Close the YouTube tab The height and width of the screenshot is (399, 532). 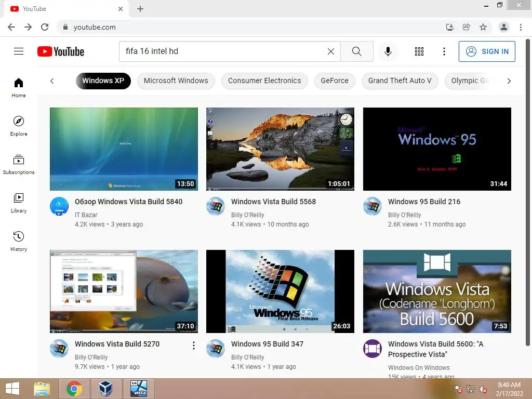pyautogui.click(x=121, y=9)
